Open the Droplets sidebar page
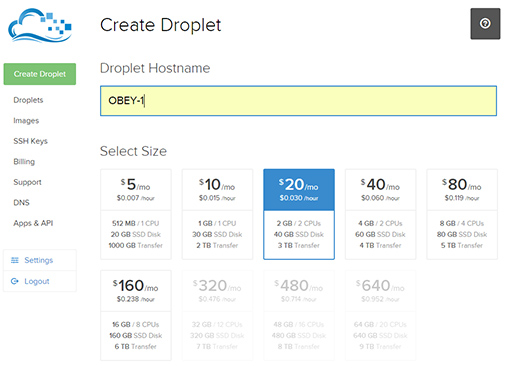Screen dimensions: 508x387 [28, 100]
